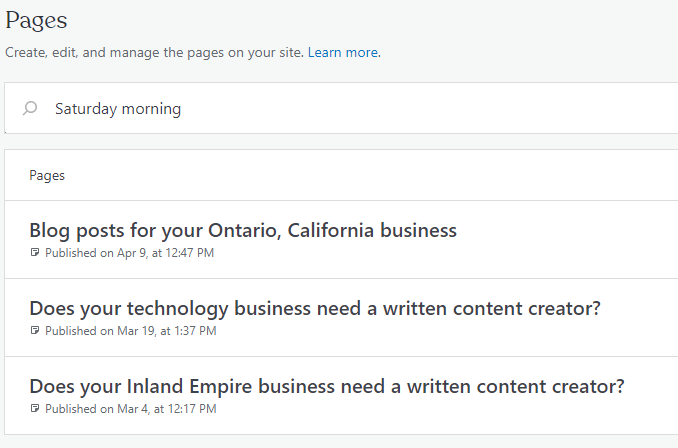Click published icon under technology business page
This screenshot has height=448, width=678.
coord(35,331)
